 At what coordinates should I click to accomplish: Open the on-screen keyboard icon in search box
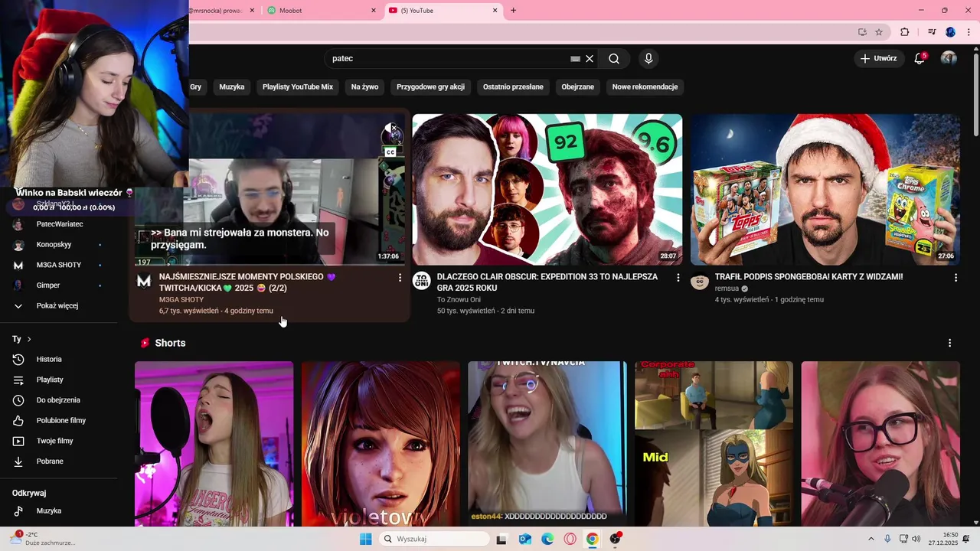tap(576, 59)
